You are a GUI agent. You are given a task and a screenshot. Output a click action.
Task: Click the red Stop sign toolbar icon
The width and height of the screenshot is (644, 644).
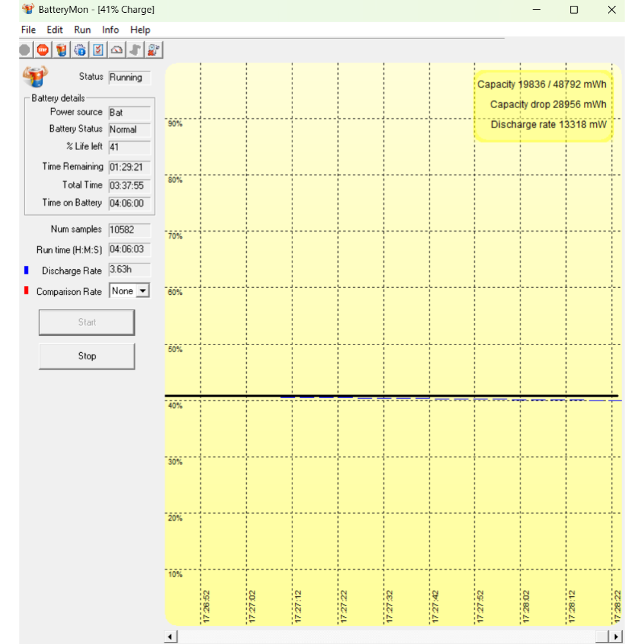pos(43,50)
